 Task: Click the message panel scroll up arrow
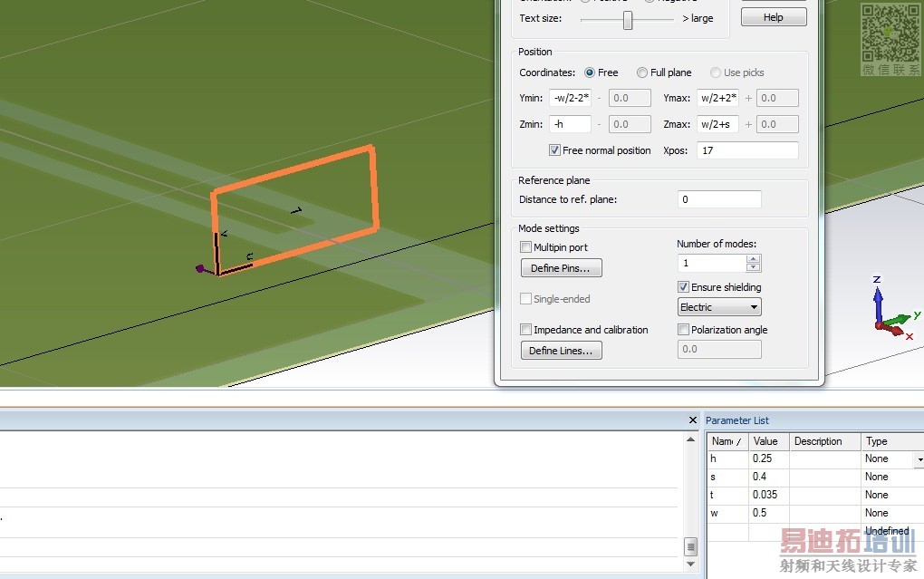[x=690, y=439]
